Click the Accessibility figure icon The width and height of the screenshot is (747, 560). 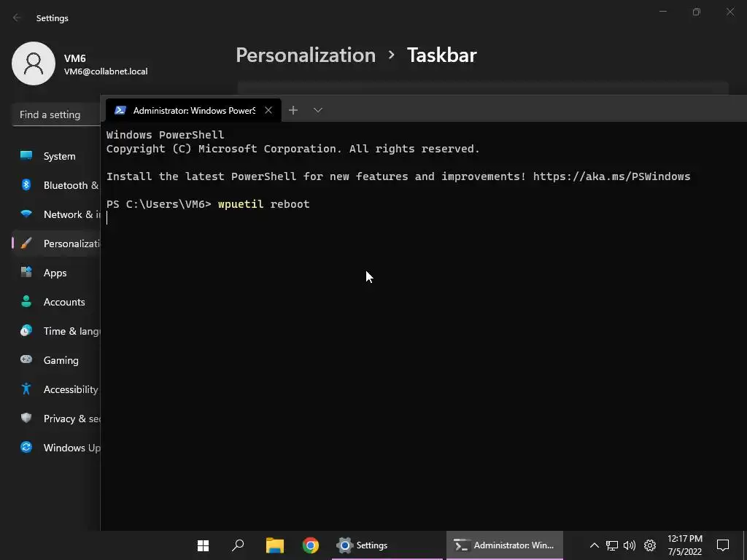(26, 389)
